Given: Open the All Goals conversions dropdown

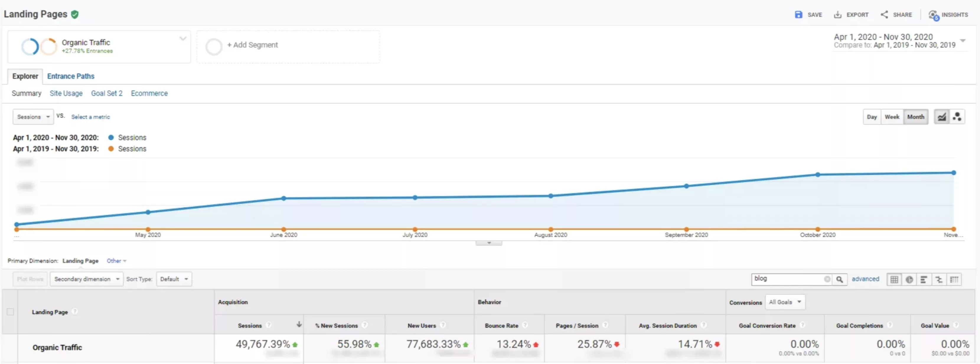Looking at the screenshot, I should (x=785, y=302).
